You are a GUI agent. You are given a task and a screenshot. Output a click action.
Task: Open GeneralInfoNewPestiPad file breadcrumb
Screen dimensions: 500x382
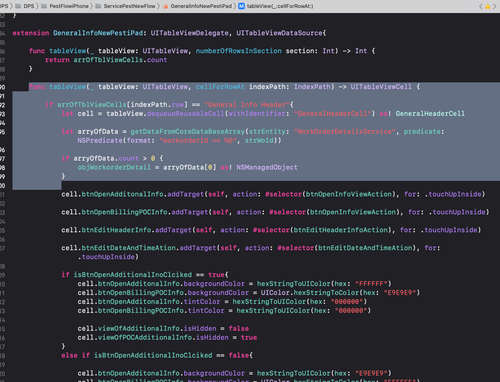point(198,6)
